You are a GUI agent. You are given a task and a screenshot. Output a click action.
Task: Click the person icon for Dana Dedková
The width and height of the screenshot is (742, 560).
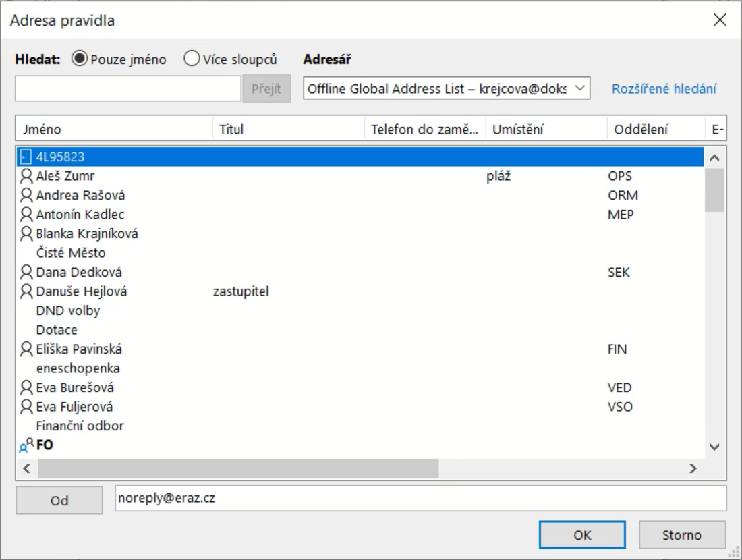click(26, 273)
